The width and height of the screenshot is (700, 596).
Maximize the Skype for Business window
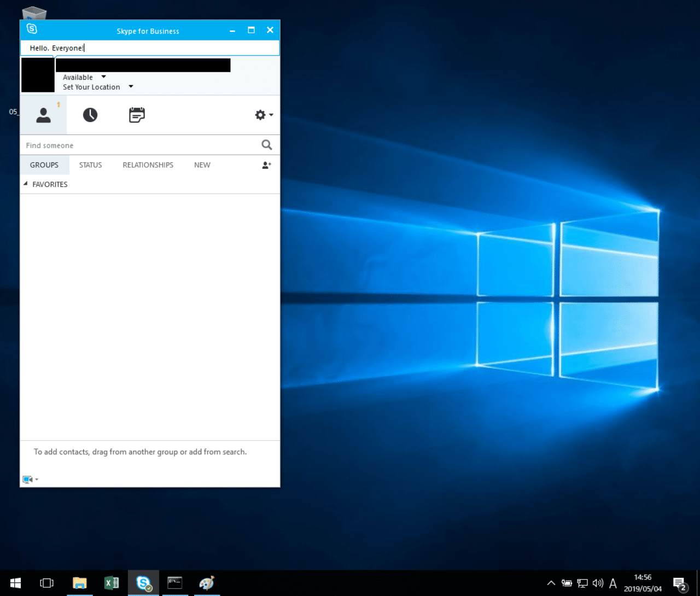click(251, 30)
